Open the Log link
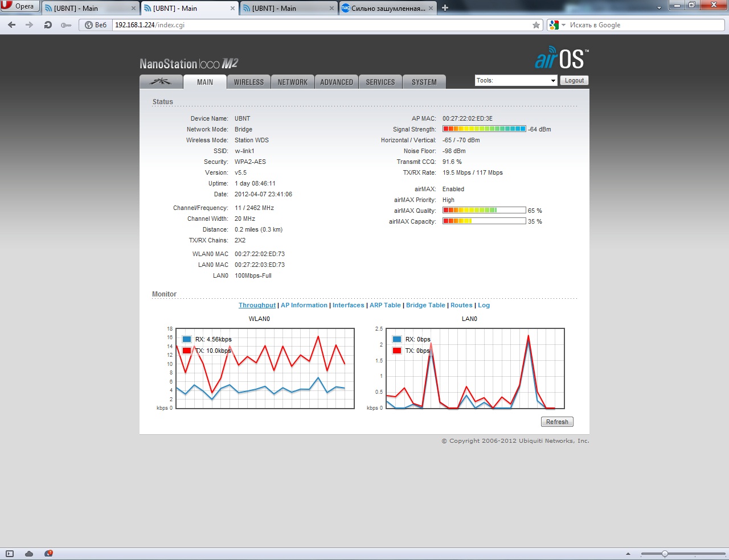729x560 pixels. [x=484, y=305]
